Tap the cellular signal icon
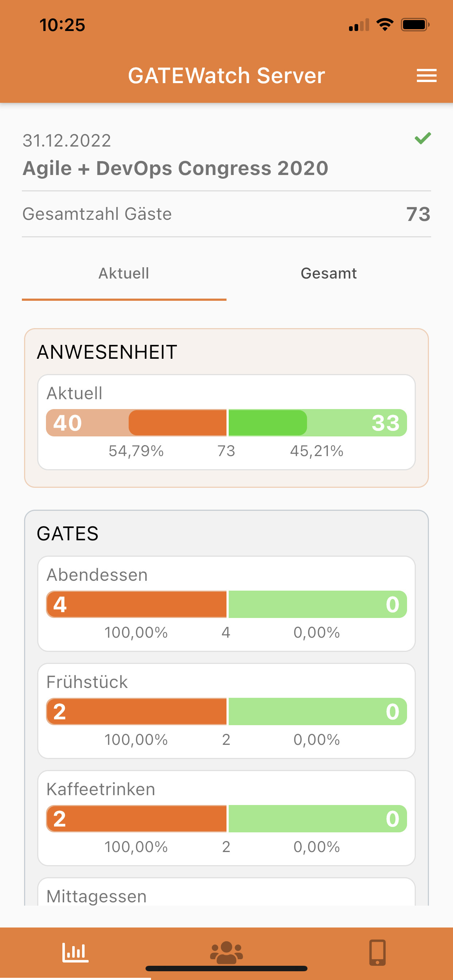 tap(359, 25)
